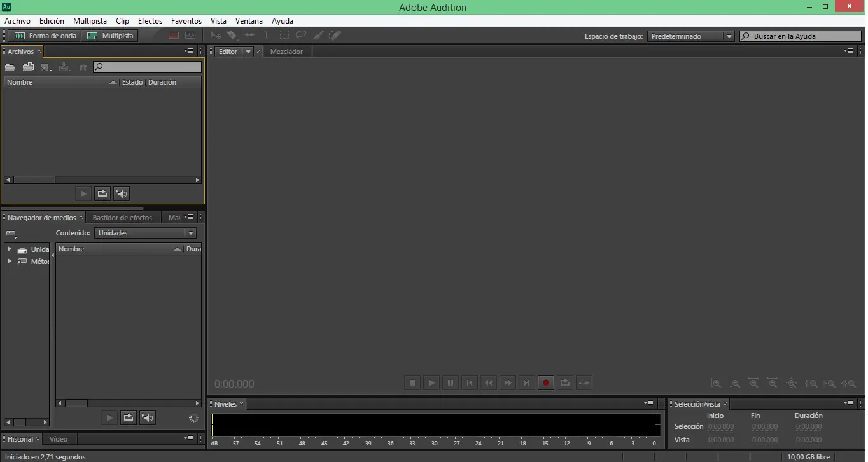This screenshot has height=462, width=868.
Task: Open the Efectos menu
Action: click(150, 21)
